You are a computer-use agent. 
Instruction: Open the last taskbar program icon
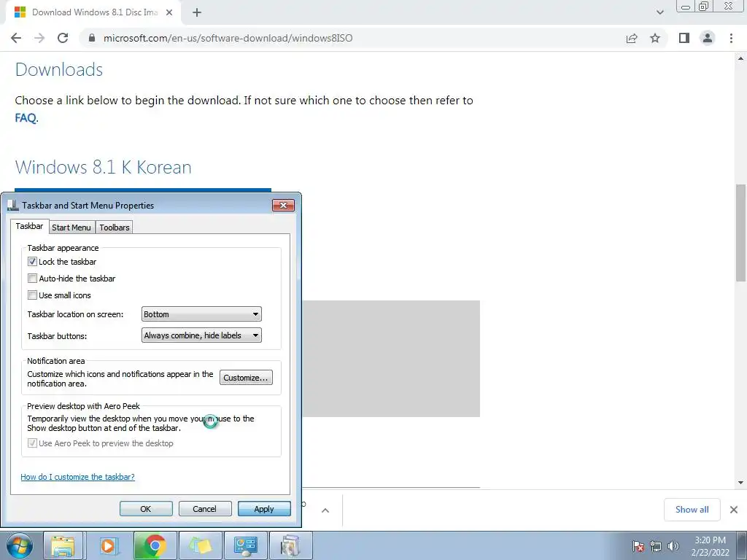pyautogui.click(x=290, y=545)
